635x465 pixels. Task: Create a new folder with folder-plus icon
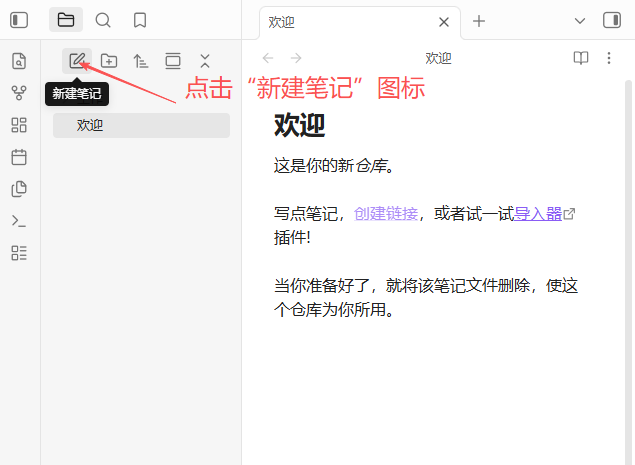point(109,61)
